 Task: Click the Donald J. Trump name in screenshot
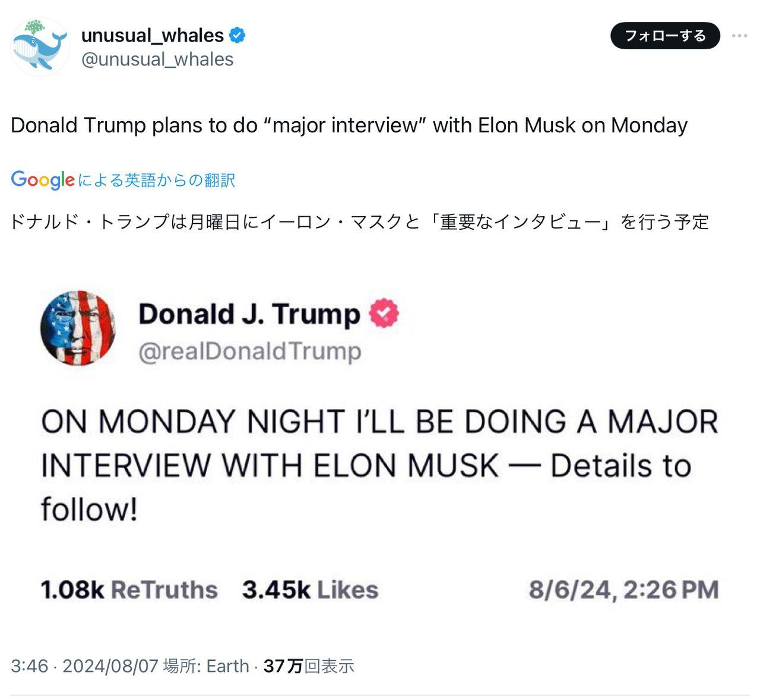click(x=249, y=313)
